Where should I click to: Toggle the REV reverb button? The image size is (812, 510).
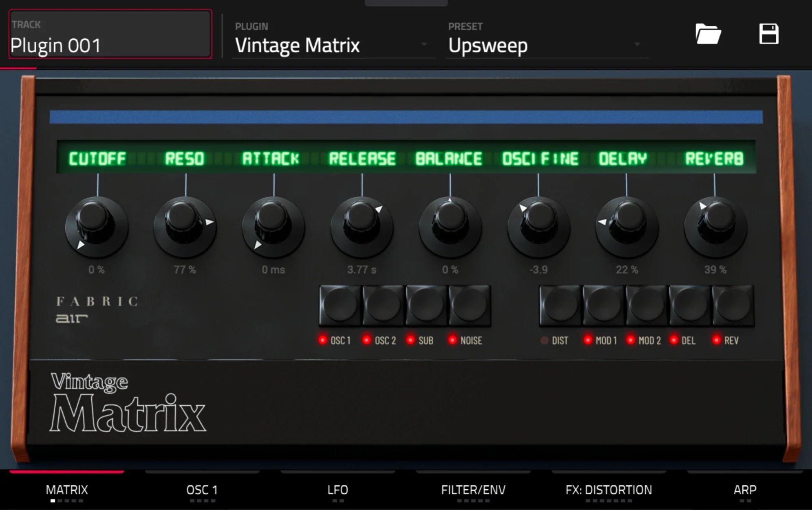(733, 306)
